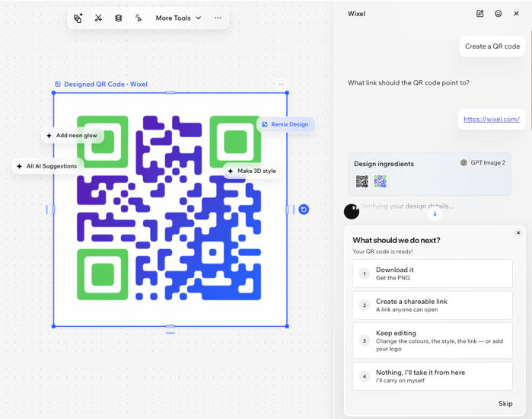
Task: Click the Create a QR code chat message
Action: [492, 46]
